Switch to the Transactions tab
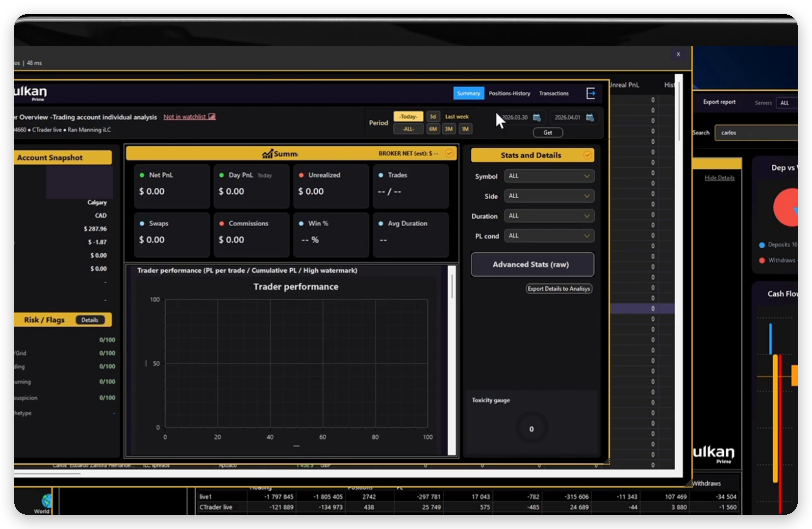This screenshot has width=812, height=529. [554, 93]
